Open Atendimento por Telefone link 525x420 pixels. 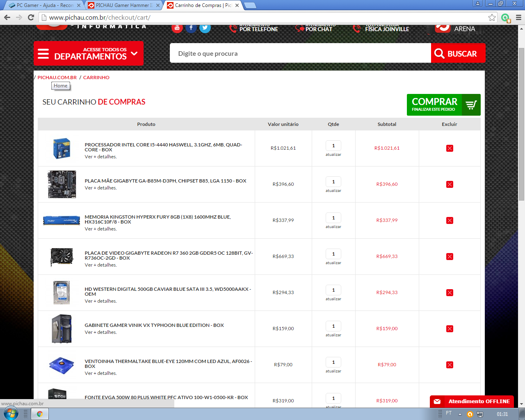tap(254, 29)
